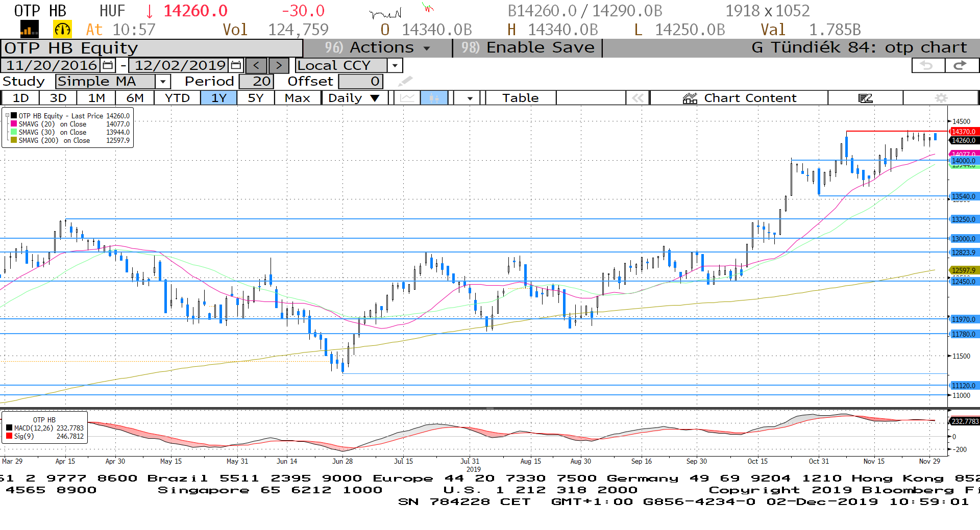Click the intraday sparkline mini chart
The image size is (980, 530).
(x=385, y=13)
